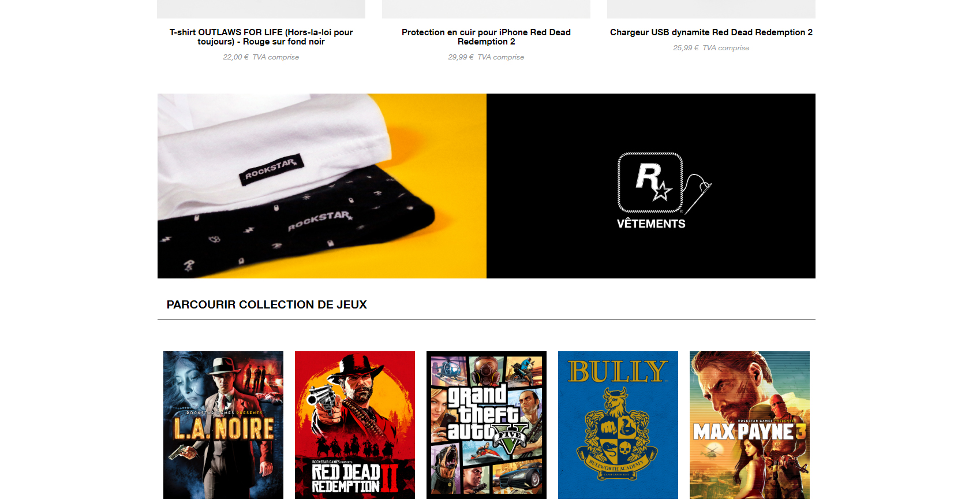Select the Red Dead Redemption II cover
The width and height of the screenshot is (980, 502).
(x=355, y=425)
